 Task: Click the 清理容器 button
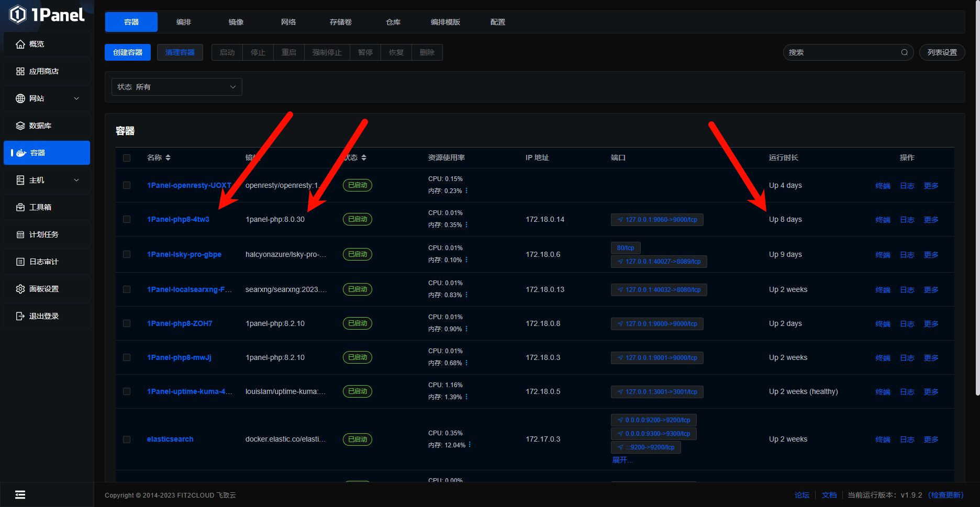tap(180, 52)
